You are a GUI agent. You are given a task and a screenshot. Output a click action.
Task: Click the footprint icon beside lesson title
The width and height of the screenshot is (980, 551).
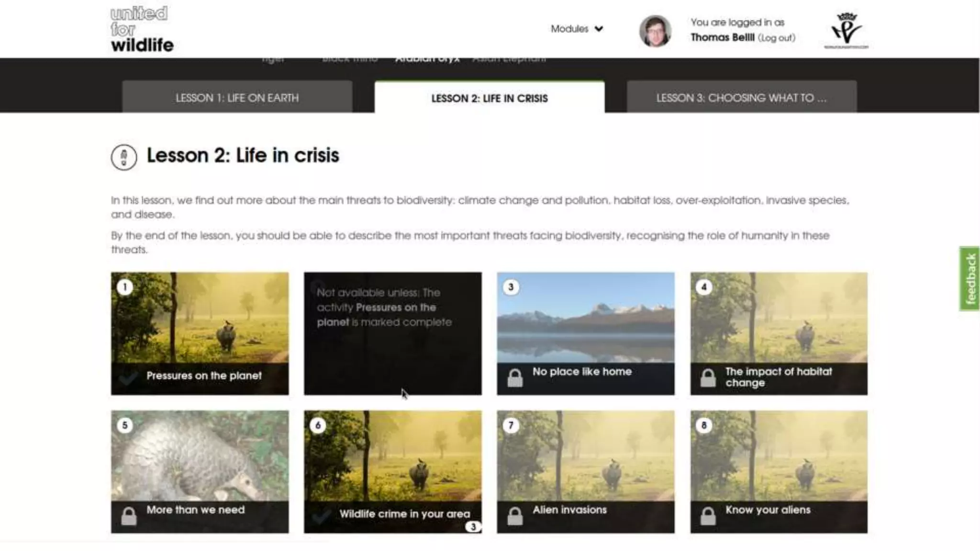(124, 157)
